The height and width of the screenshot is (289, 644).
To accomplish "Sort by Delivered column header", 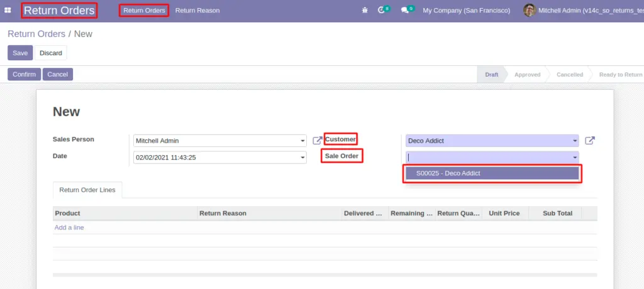I will coord(365,214).
